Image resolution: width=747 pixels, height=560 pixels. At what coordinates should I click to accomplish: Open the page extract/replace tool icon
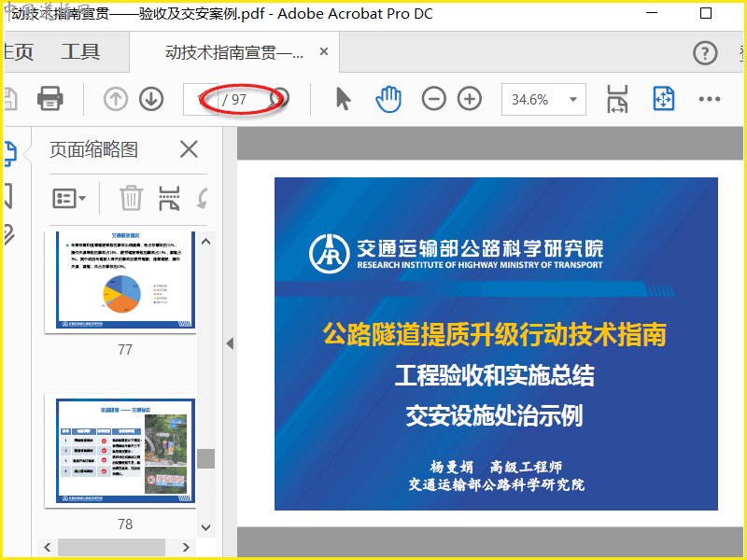(169, 198)
